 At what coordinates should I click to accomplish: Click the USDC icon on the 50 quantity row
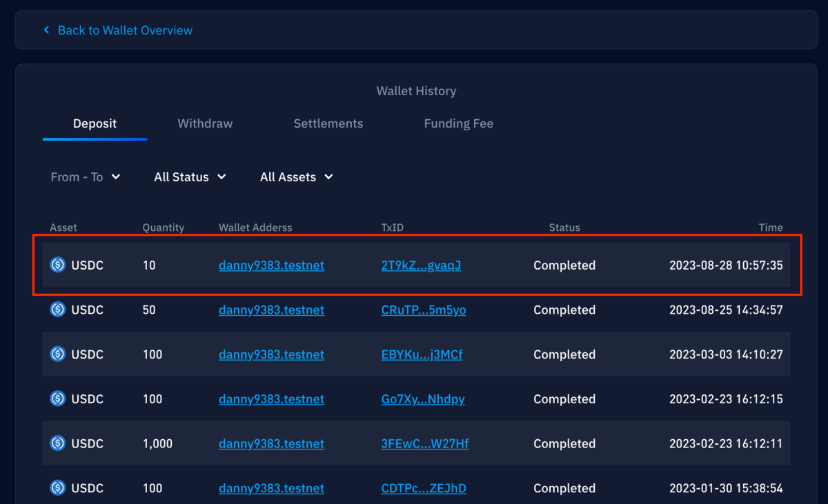pyautogui.click(x=57, y=310)
